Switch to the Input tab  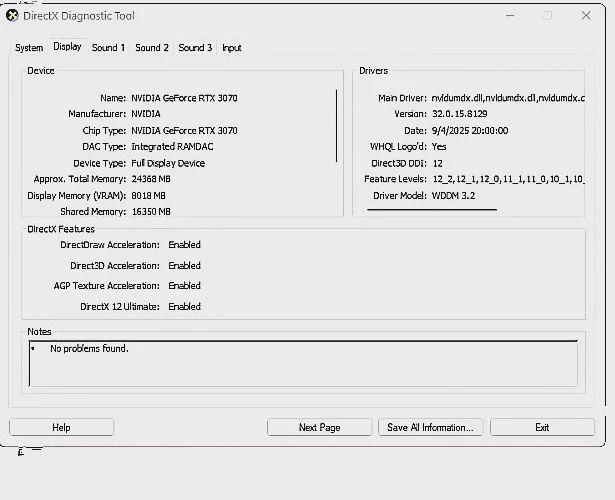(231, 48)
